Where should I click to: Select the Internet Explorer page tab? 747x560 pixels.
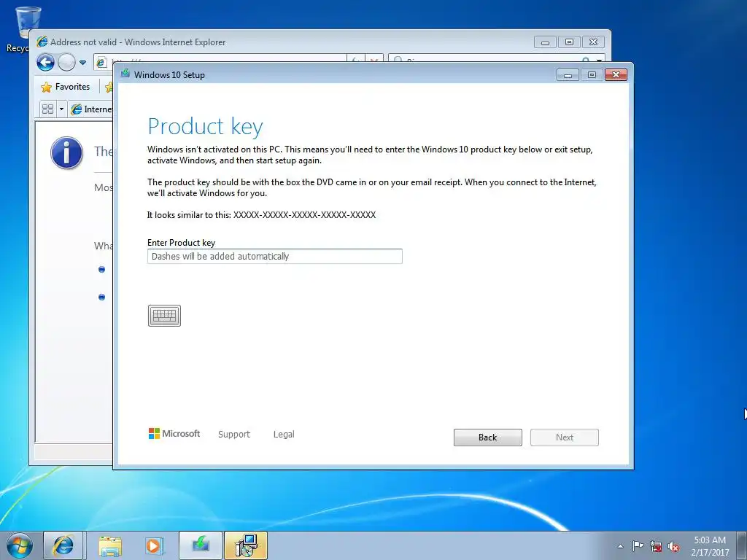pyautogui.click(x=91, y=109)
